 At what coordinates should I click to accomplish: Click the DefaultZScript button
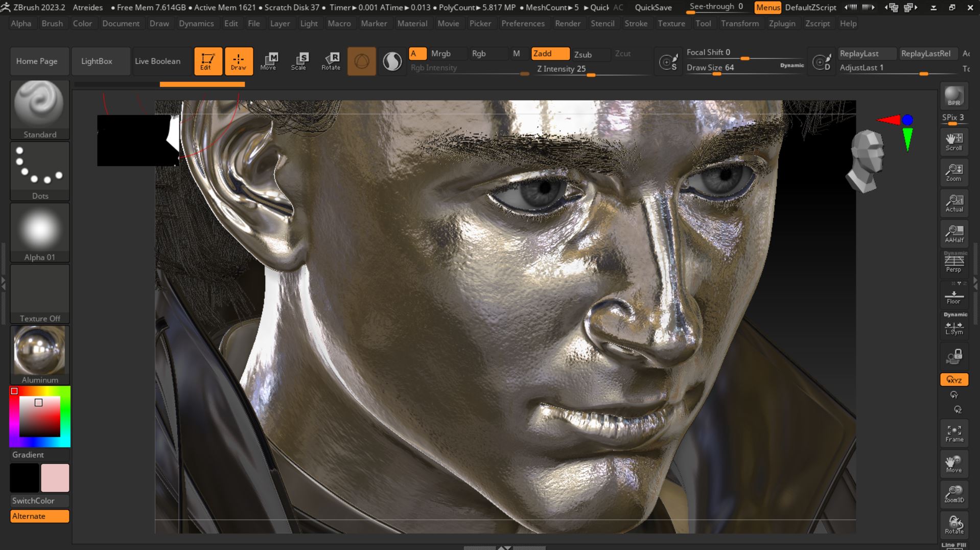[810, 7]
